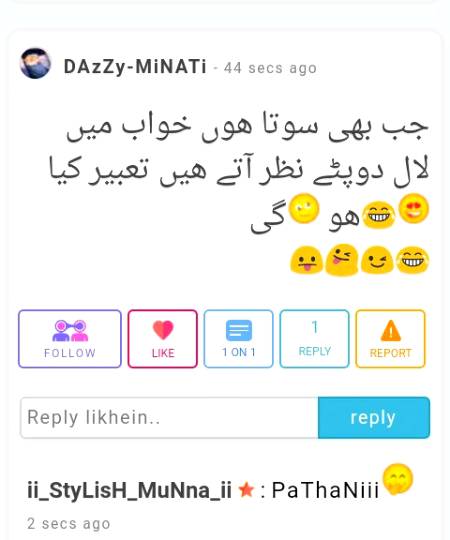Screen dimensions: 450x540
Task: Click the Follow people icon
Action: [x=70, y=331]
